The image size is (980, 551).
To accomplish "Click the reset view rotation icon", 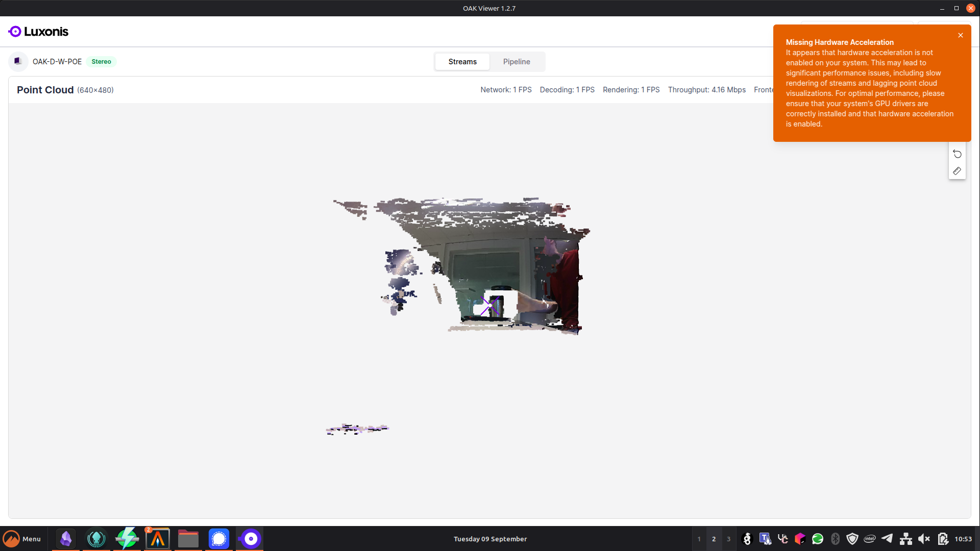I will pyautogui.click(x=957, y=154).
